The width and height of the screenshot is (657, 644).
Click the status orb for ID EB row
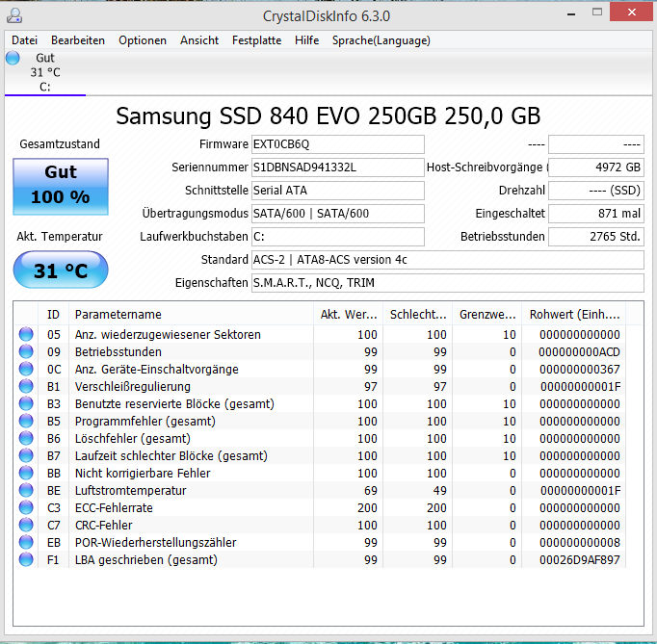pos(26,542)
